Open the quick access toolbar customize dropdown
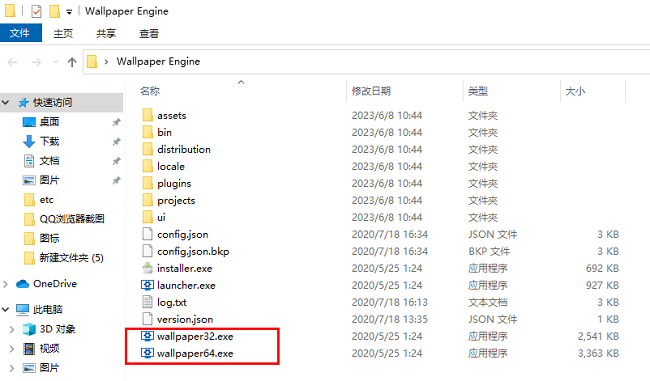 pos(69,12)
